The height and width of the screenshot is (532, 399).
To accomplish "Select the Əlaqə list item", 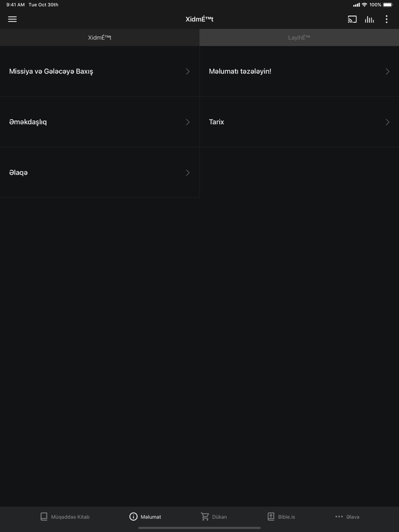I will pyautogui.click(x=100, y=173).
